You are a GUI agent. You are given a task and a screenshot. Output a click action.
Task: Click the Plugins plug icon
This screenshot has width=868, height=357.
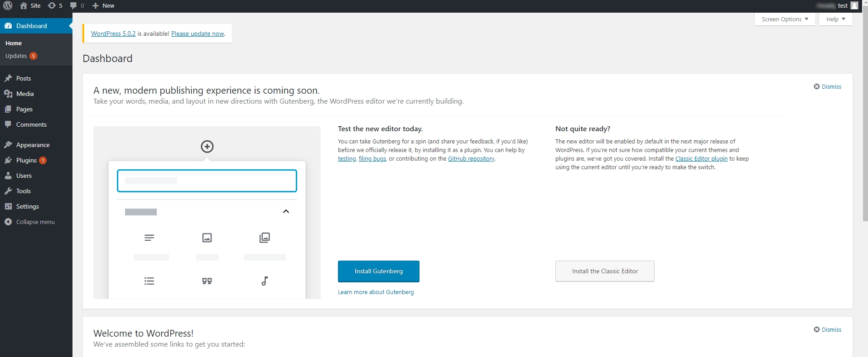pos(8,160)
